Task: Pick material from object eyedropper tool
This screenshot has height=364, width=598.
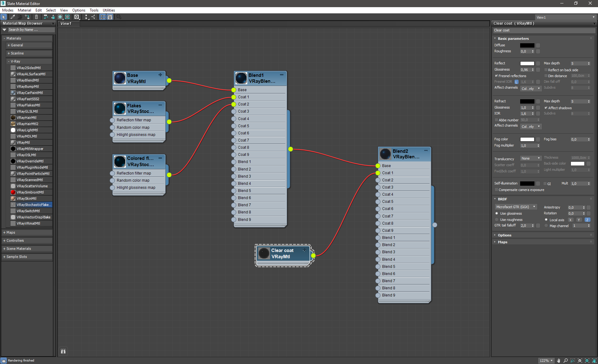Action: point(12,17)
